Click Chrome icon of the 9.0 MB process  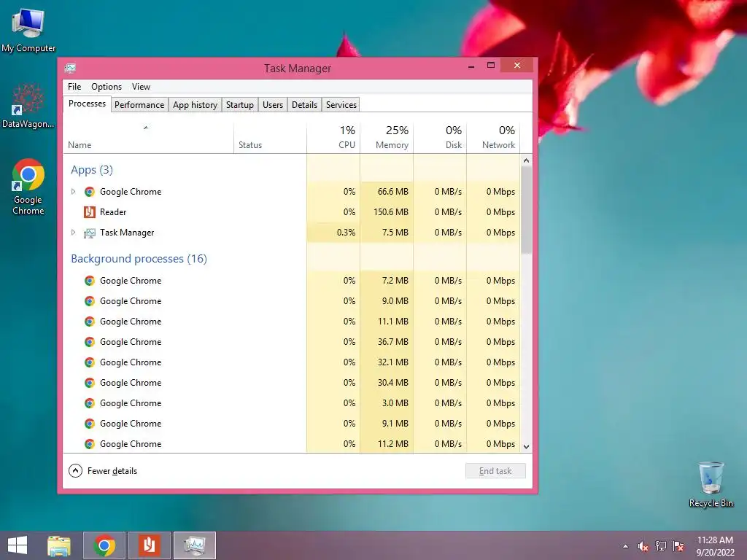90,301
